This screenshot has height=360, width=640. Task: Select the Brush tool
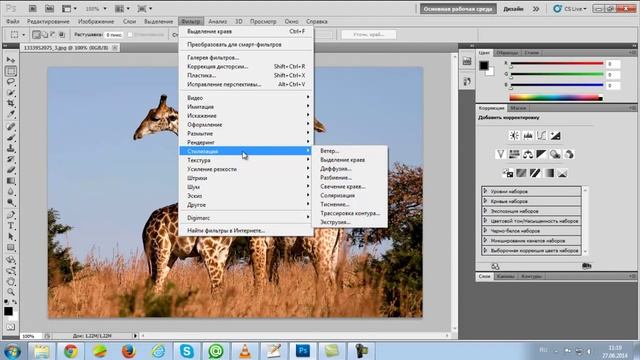click(11, 138)
